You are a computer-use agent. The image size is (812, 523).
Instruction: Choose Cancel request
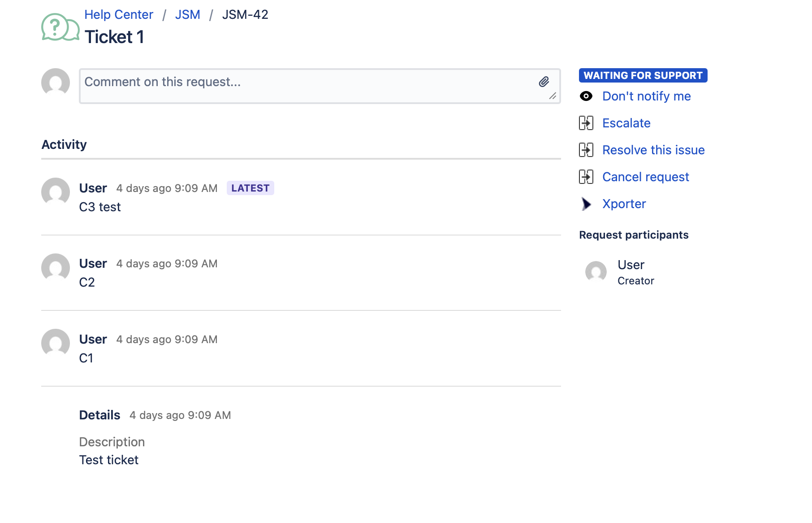[645, 177]
